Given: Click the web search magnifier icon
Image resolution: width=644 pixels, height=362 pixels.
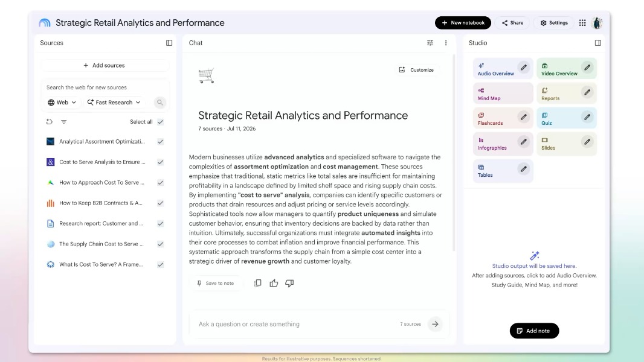Looking at the screenshot, I should 159,103.
